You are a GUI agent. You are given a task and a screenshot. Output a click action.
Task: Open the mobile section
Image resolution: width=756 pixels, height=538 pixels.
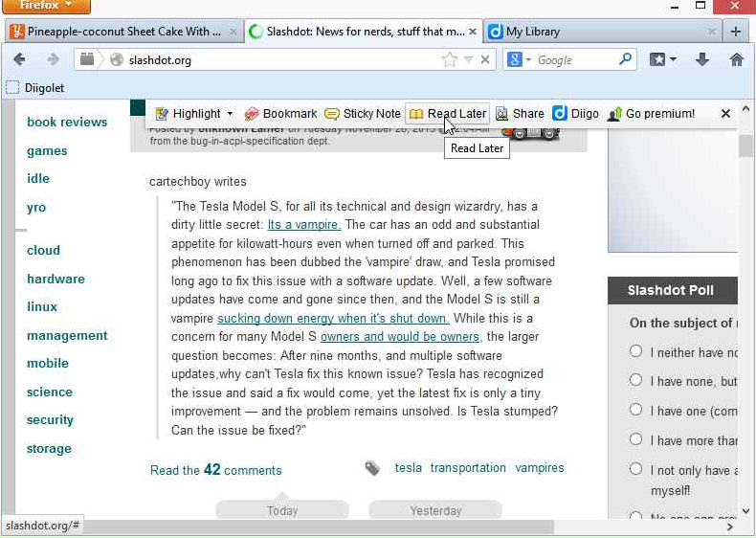tap(48, 364)
